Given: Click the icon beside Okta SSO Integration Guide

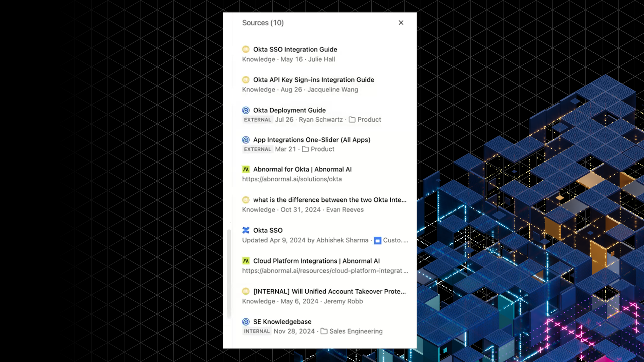Looking at the screenshot, I should [x=246, y=49].
